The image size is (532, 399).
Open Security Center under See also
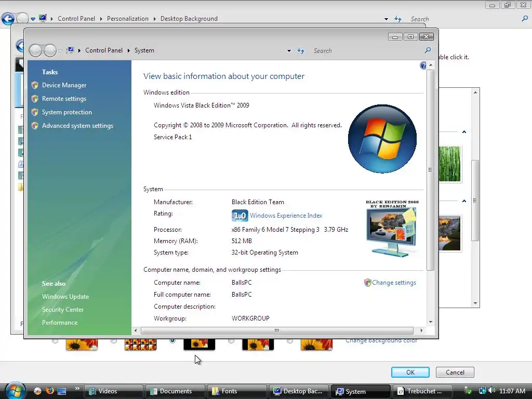click(63, 310)
